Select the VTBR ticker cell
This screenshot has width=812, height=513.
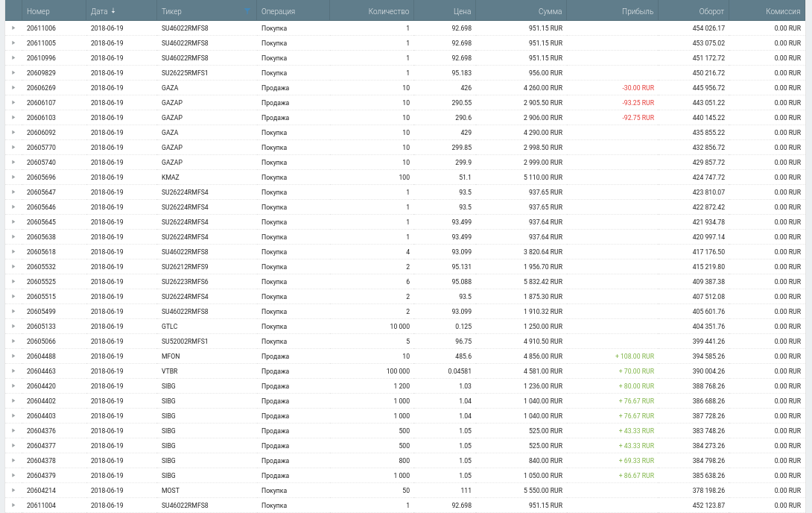click(169, 371)
